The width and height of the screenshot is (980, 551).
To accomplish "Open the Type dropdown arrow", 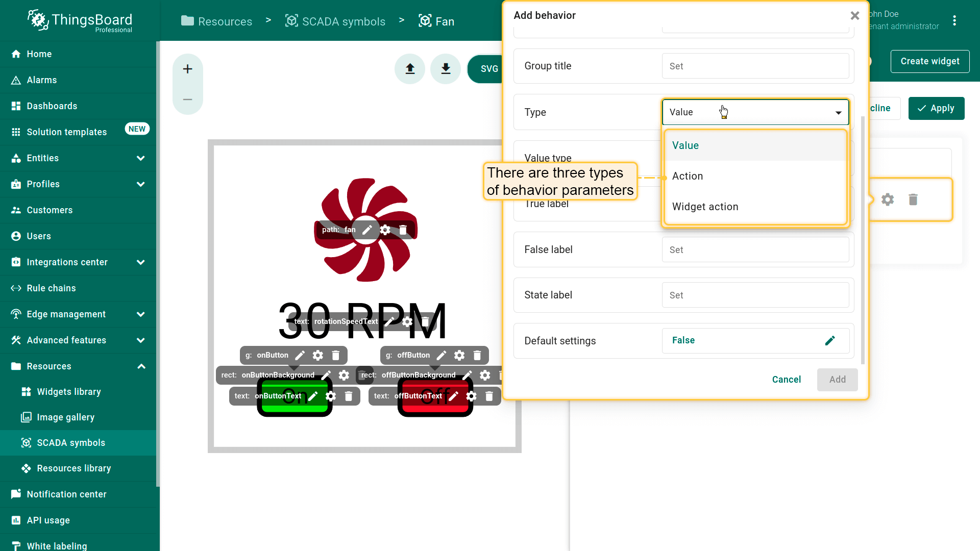I will 838,113.
